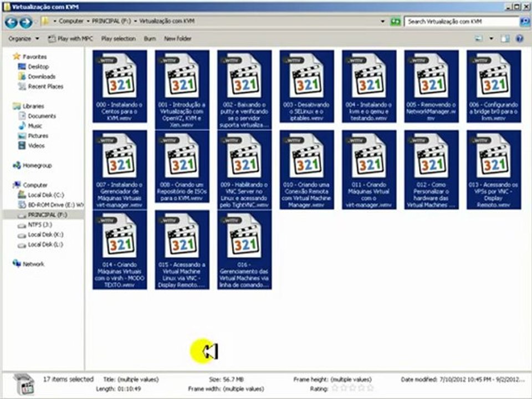Viewport: 532px width, 399px height.
Task: Click Play with MPC in toolbar
Action: click(70, 39)
